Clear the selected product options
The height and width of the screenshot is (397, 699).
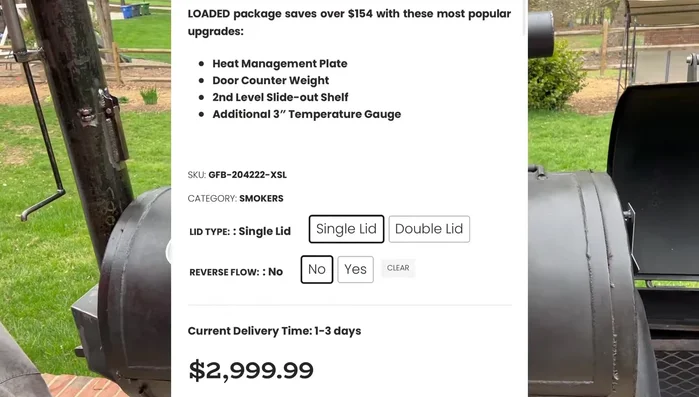[398, 268]
